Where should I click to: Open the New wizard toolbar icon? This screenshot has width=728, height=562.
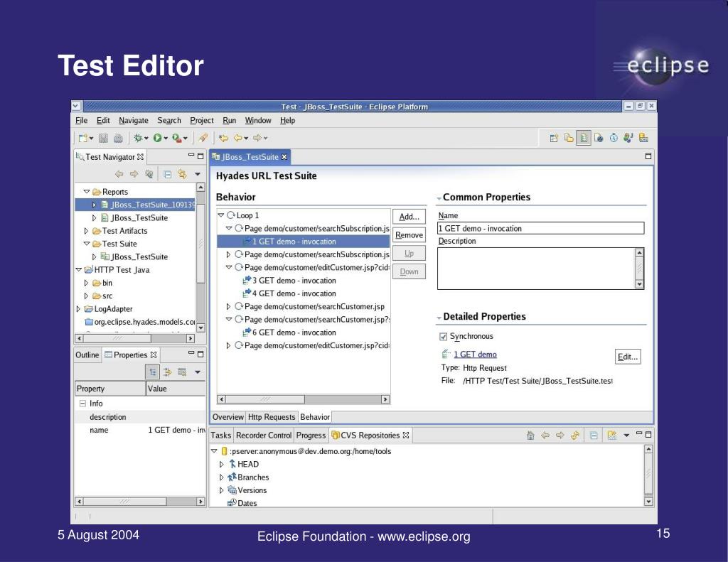click(x=84, y=138)
